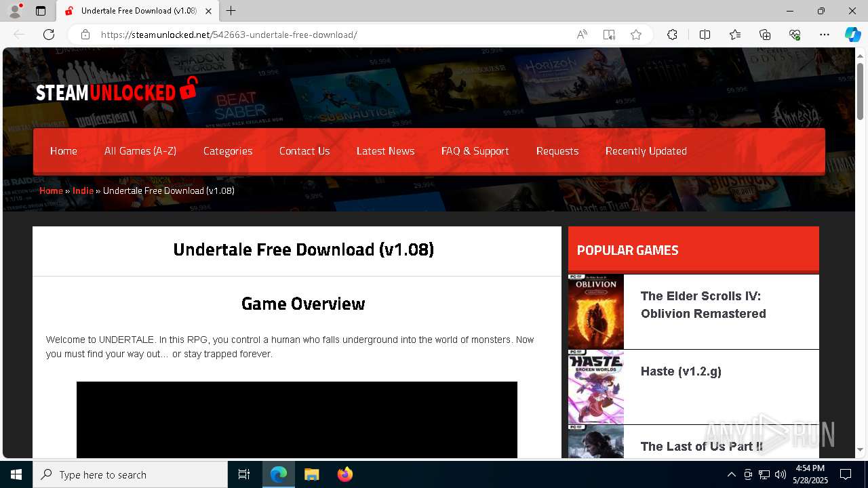Close the Undertale Free Download tab
This screenshot has height=488, width=868.
(x=209, y=11)
